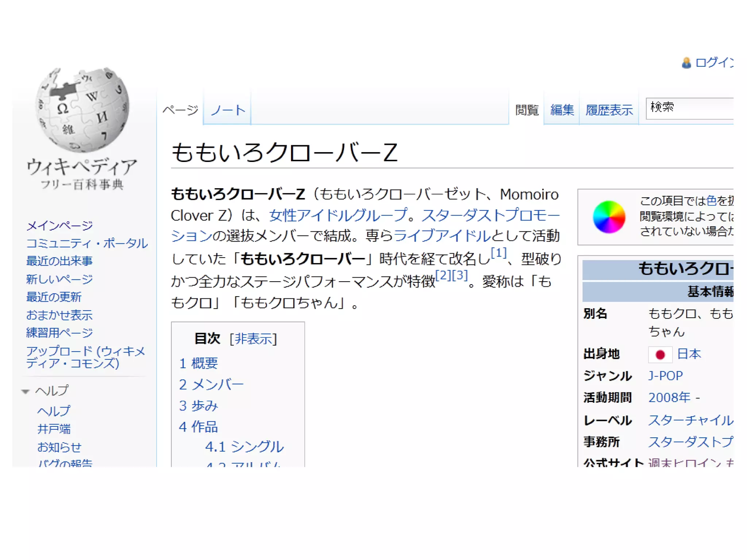Click ヘルプ link under help section
This screenshot has width=747, height=560.
[x=54, y=411]
